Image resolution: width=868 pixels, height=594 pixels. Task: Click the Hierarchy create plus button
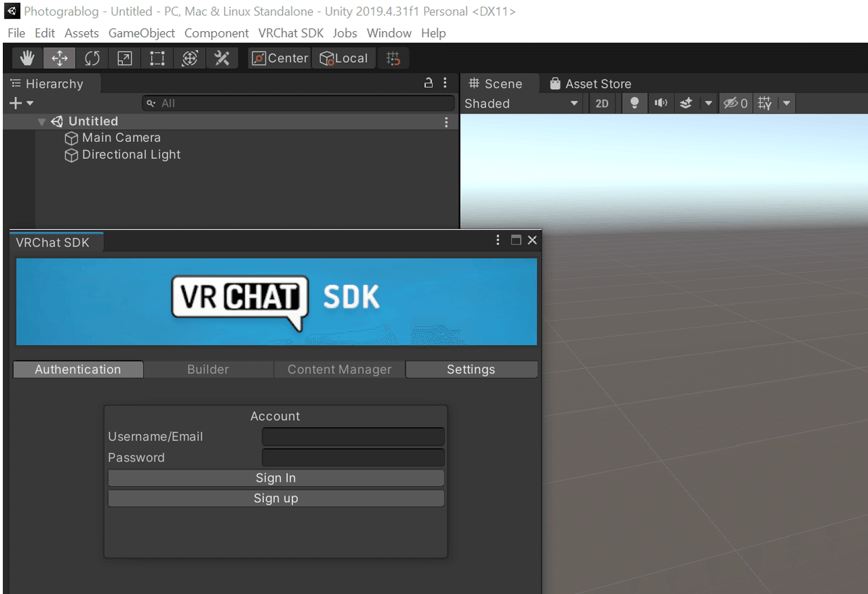(x=15, y=103)
